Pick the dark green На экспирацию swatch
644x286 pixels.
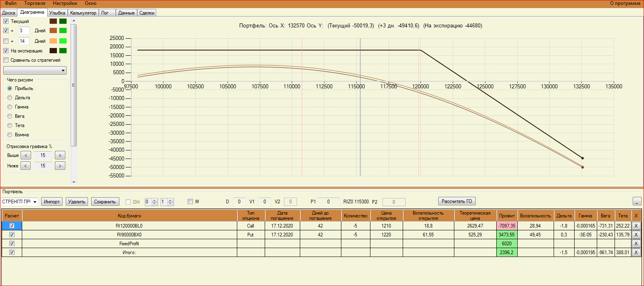(x=63, y=51)
